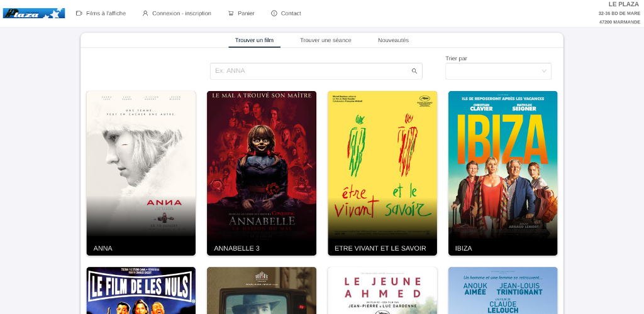Click the Plaza cinema logo
This screenshot has width=644, height=314.
pyautogui.click(x=34, y=13)
